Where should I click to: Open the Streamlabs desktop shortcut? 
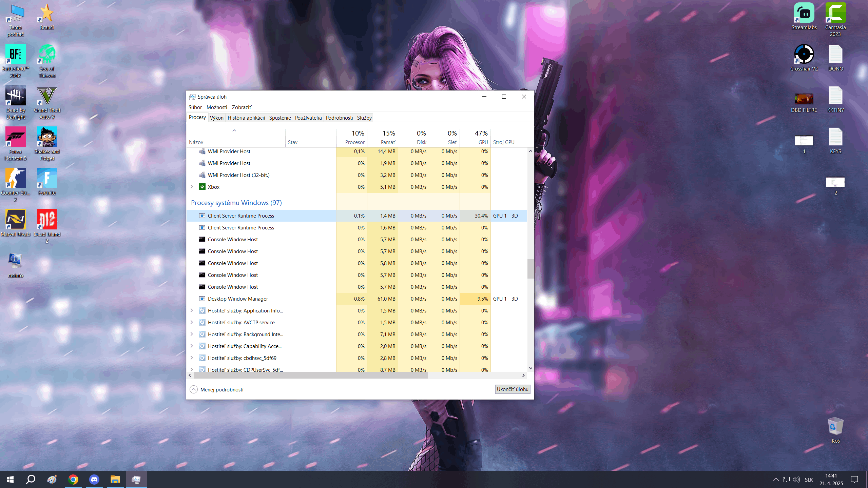pyautogui.click(x=804, y=14)
